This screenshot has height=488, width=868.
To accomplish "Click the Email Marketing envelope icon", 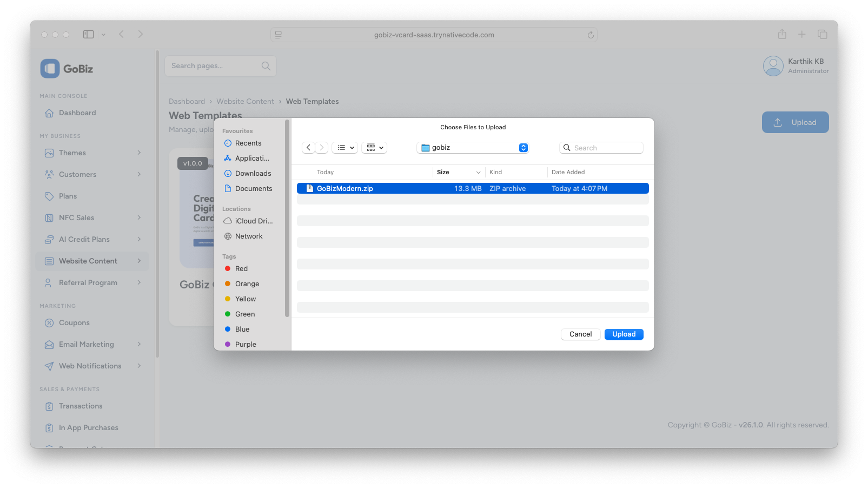I will 49,344.
